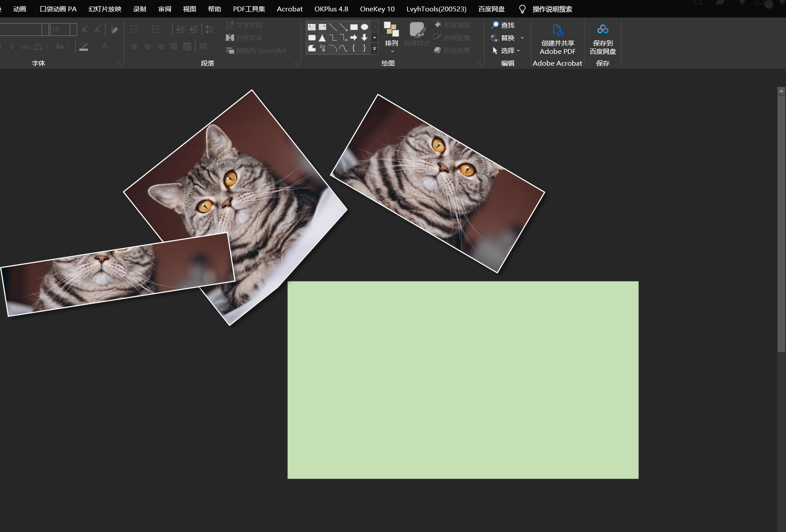The image size is (786, 532).
Task: Click the clear formatting eraser icon
Action: click(x=114, y=29)
